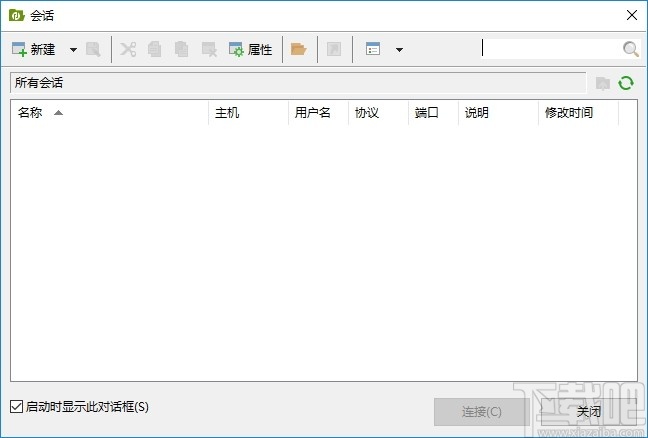Open the 属性 properties button
This screenshot has width=648, height=438.
(x=250, y=50)
